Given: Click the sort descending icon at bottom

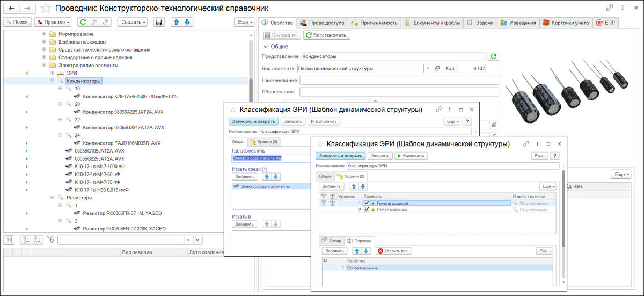Looking at the screenshot, I should [x=36, y=240].
